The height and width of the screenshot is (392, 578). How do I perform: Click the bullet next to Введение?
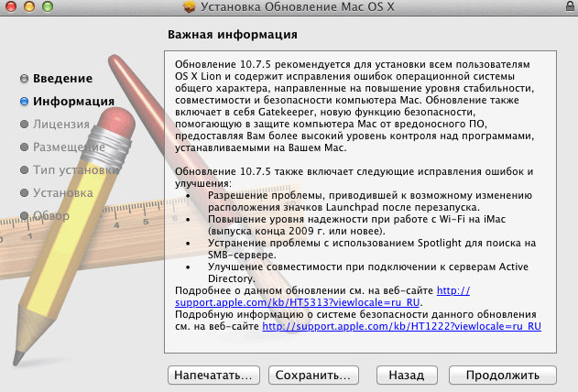24,79
